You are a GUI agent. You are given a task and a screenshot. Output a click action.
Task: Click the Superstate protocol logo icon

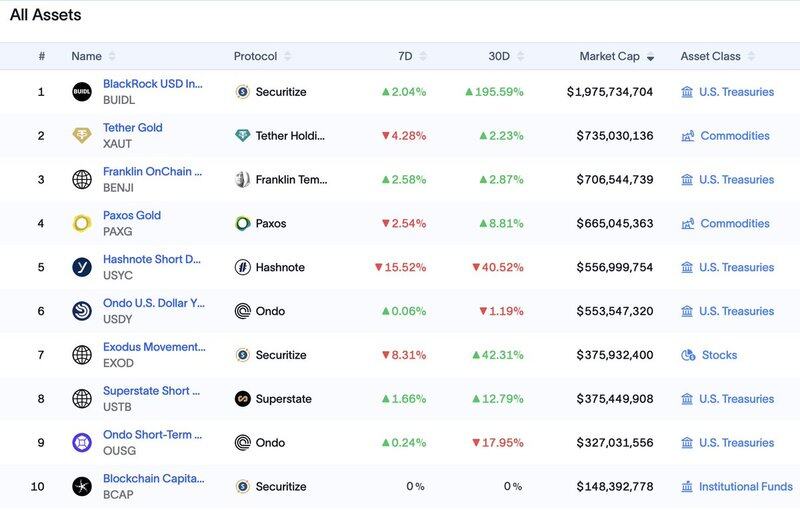click(242, 399)
